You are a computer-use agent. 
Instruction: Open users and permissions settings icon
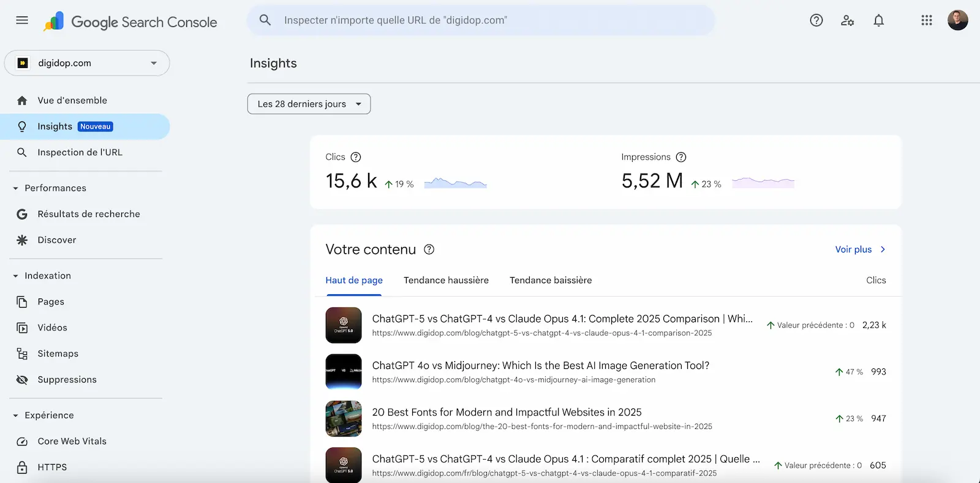[848, 20]
